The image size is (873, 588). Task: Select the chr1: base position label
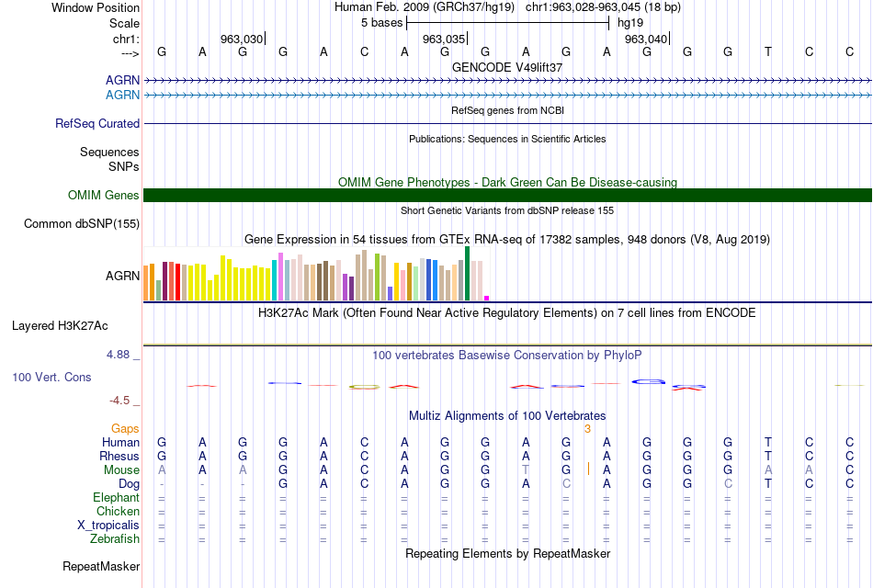(x=126, y=39)
